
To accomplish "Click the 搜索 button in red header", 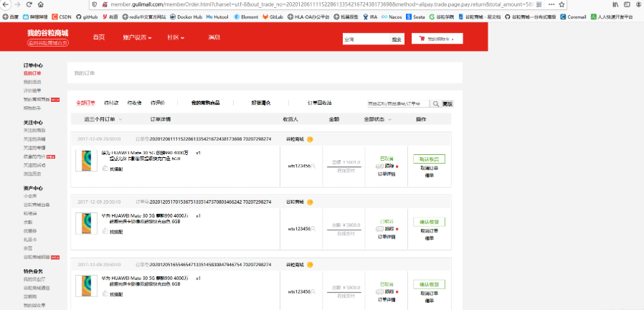I will coord(397,39).
